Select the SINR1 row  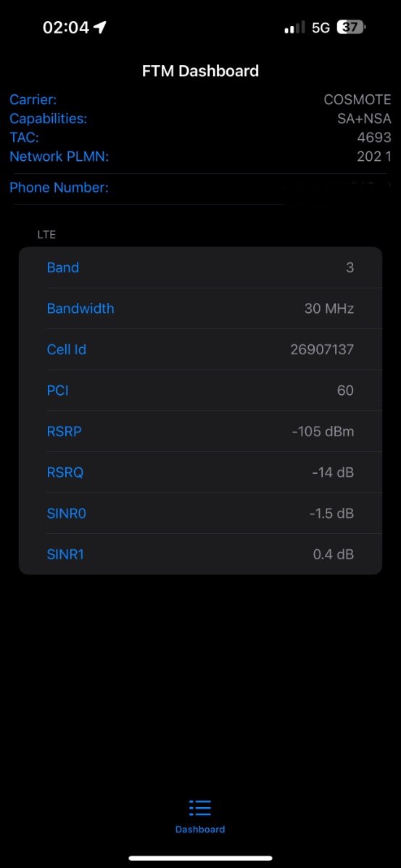click(200, 554)
